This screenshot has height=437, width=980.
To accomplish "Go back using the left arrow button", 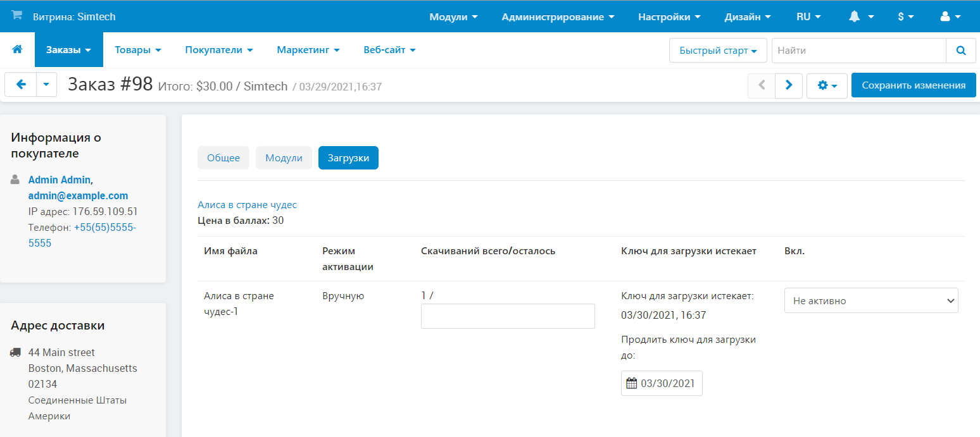I will click(x=21, y=85).
